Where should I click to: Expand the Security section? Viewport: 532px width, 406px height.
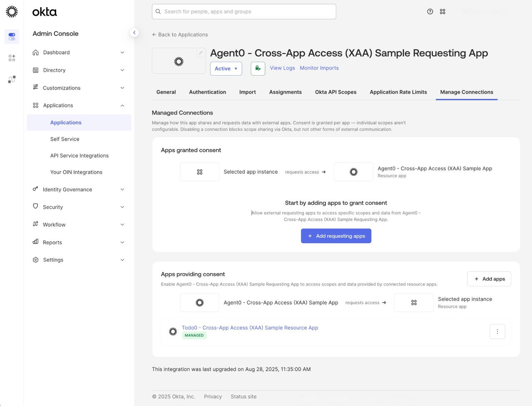(x=52, y=207)
